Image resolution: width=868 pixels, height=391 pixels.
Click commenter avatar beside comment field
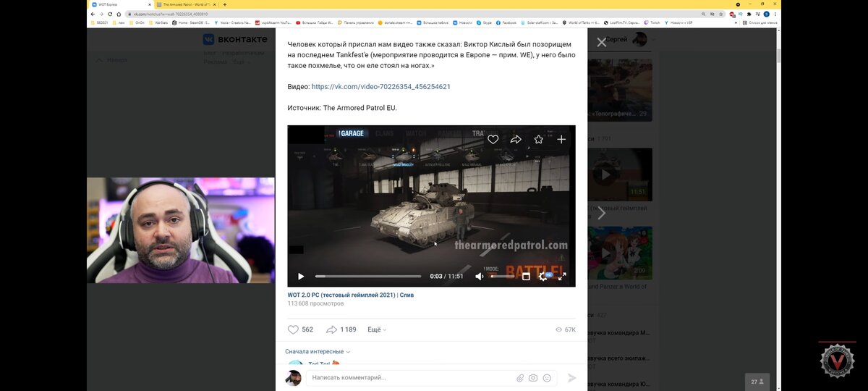point(293,377)
